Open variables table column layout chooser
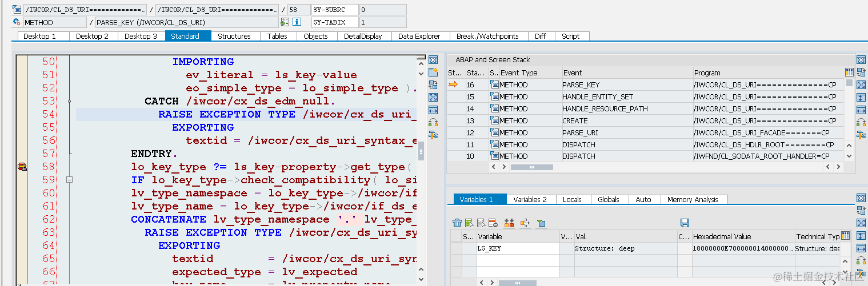868x286 pixels. point(845,236)
